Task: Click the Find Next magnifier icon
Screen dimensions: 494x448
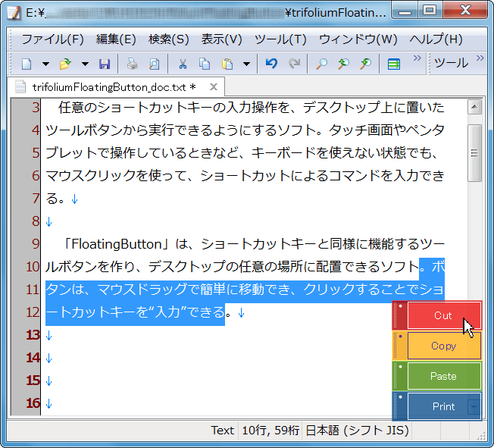Action: (x=366, y=64)
